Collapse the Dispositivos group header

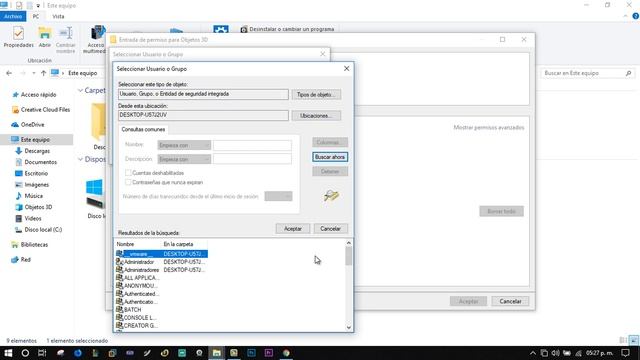pyautogui.click(x=80, y=159)
